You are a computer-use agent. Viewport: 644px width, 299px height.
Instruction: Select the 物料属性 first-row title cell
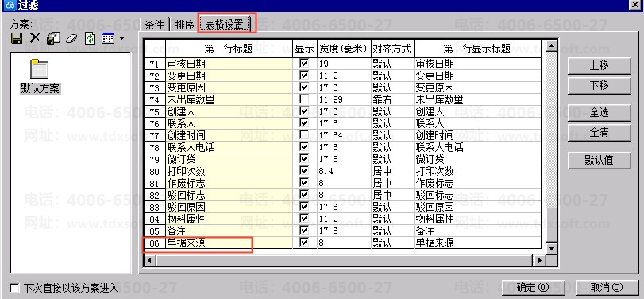229,219
